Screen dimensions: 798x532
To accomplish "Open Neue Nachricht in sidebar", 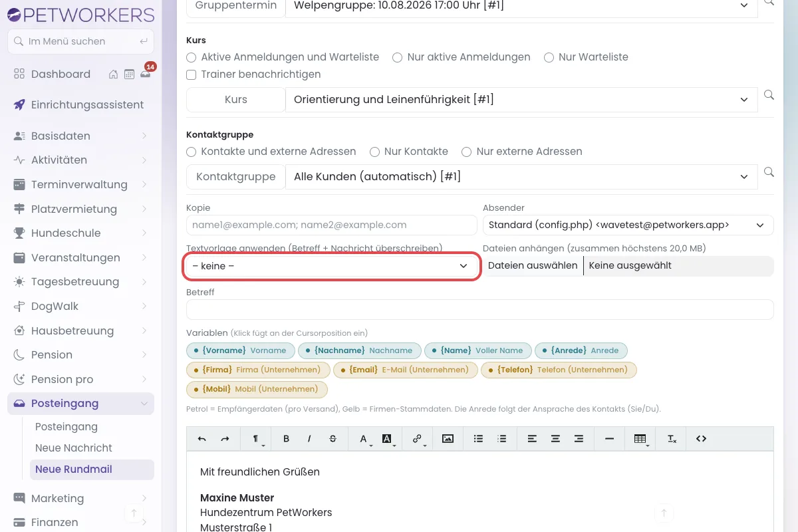I will click(74, 448).
